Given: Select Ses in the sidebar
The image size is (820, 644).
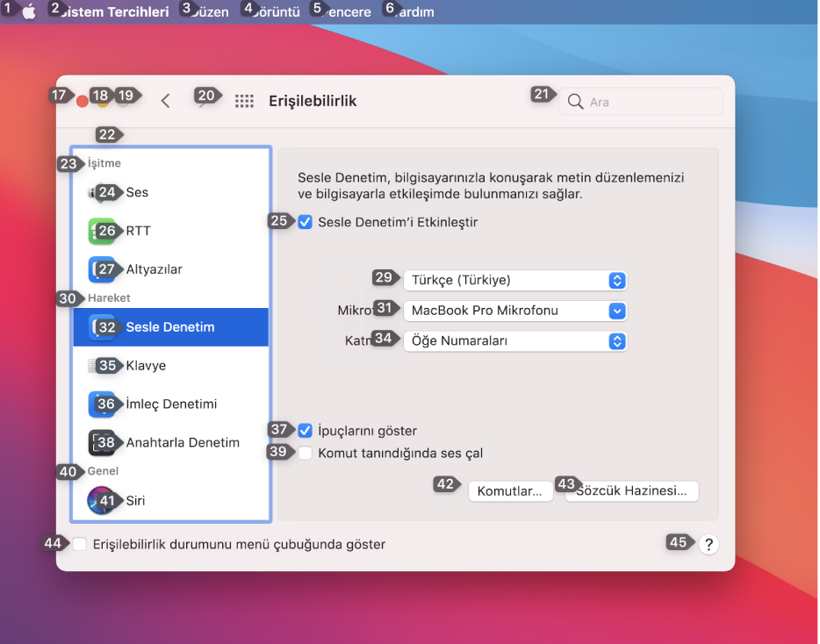Looking at the screenshot, I should pos(170,192).
